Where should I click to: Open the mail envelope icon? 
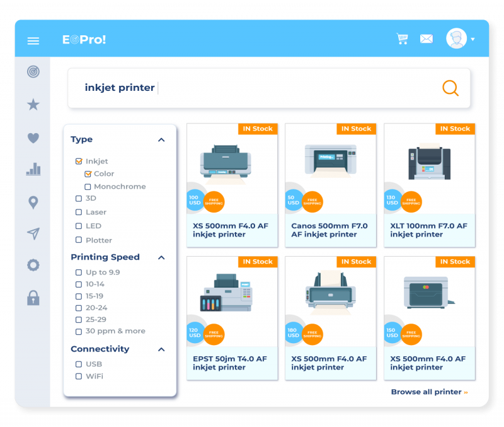coord(427,39)
